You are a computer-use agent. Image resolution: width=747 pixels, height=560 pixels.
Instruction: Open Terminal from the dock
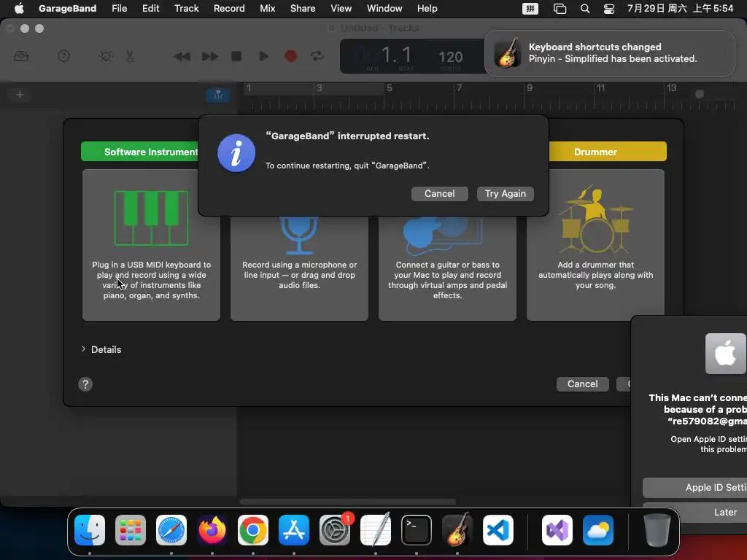pos(417,530)
